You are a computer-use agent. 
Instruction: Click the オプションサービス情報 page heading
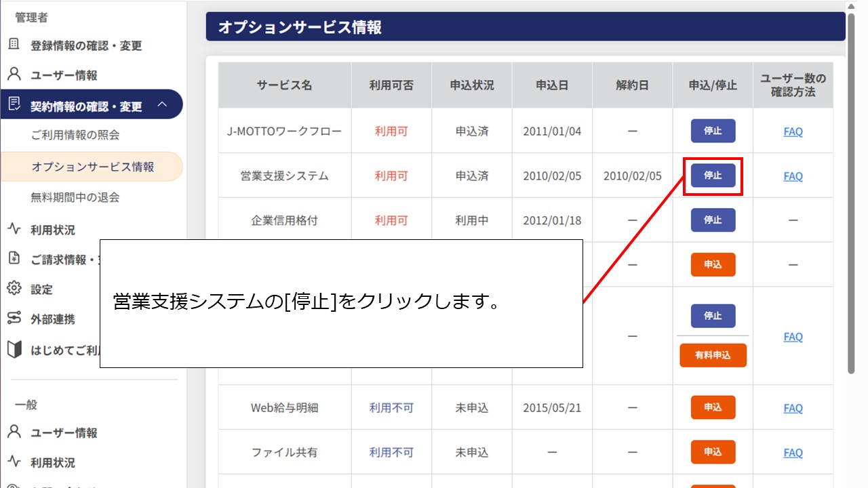click(x=300, y=28)
